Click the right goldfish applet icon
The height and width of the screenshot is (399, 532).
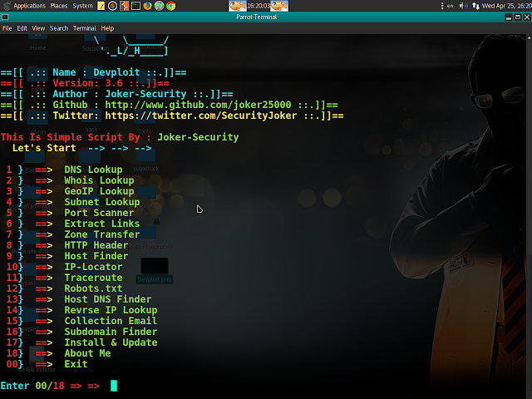click(279, 6)
